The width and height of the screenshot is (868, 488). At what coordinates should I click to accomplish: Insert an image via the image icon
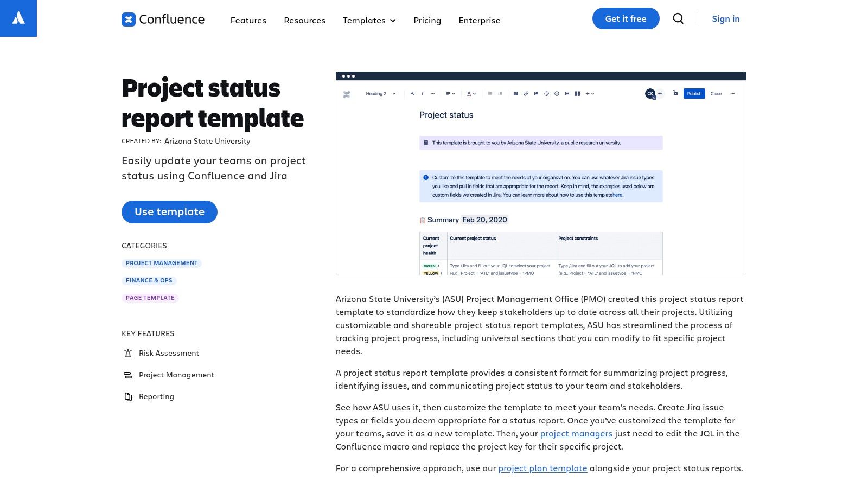[x=536, y=93]
